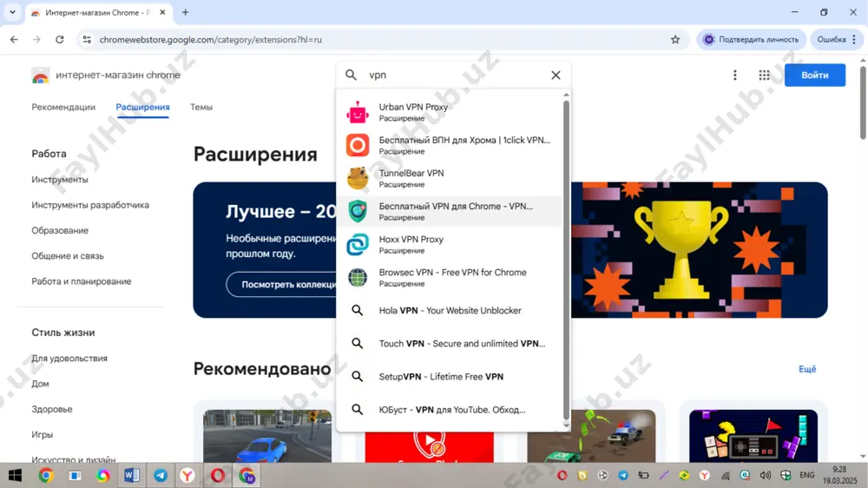This screenshot has width=868, height=488.
Task: Open Инструменты разработчика category
Action: click(x=90, y=205)
